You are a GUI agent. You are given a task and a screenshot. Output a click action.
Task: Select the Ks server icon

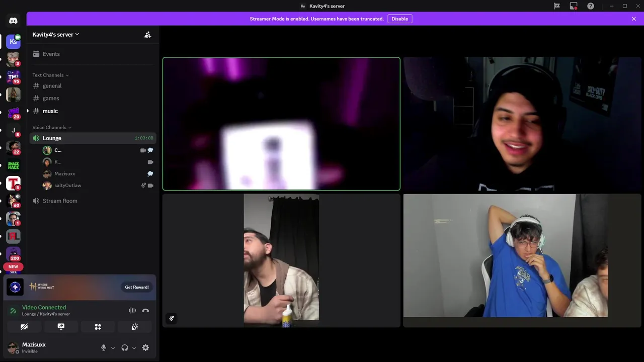point(13,42)
